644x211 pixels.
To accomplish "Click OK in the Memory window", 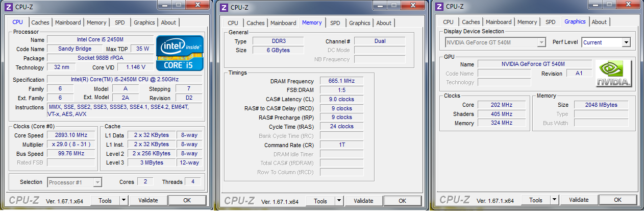I will (403, 201).
